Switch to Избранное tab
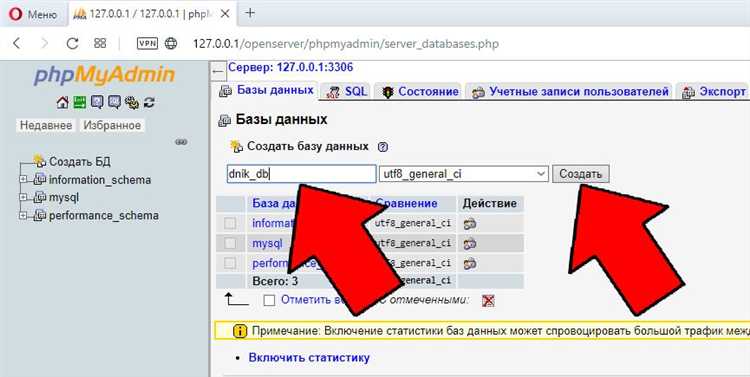The image size is (750, 377). click(x=112, y=125)
